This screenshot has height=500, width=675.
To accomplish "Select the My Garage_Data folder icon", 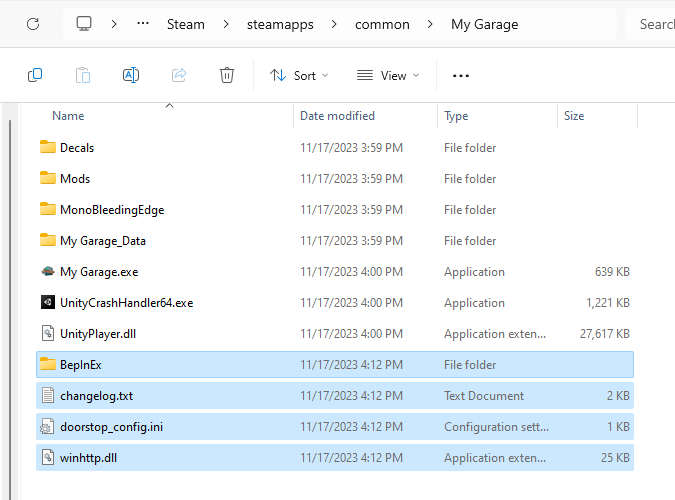I will point(48,240).
